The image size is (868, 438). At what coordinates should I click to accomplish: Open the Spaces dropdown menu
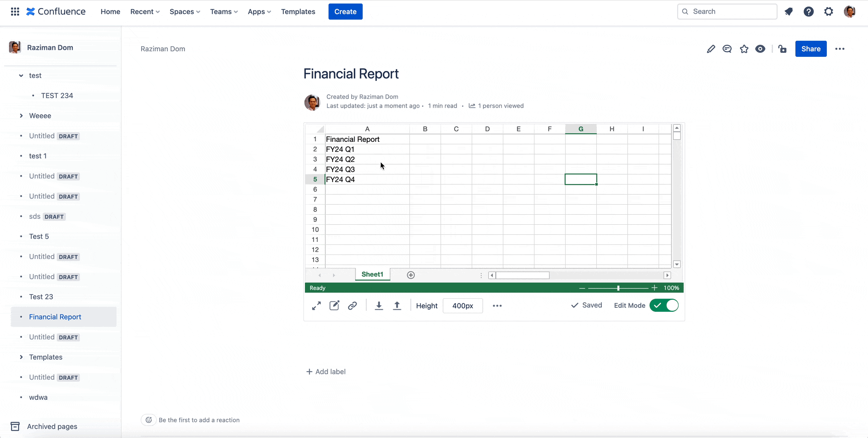(x=184, y=12)
